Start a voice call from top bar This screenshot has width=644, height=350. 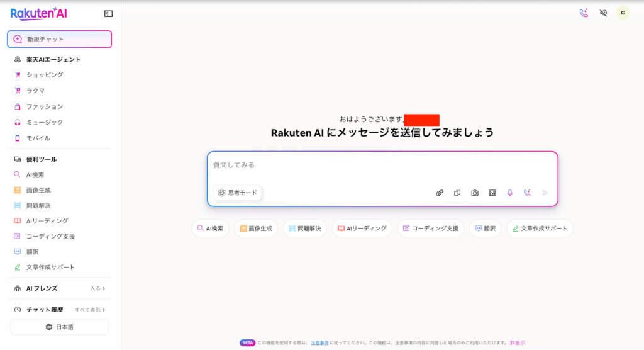pyautogui.click(x=584, y=13)
